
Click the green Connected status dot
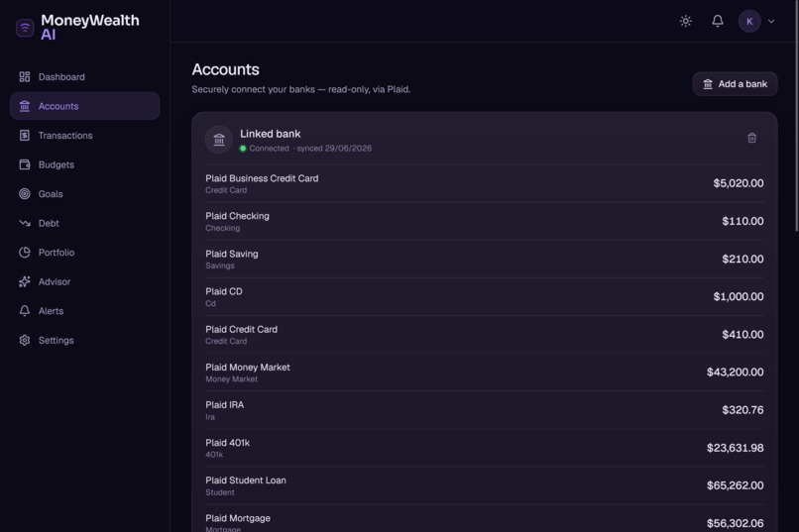click(243, 149)
